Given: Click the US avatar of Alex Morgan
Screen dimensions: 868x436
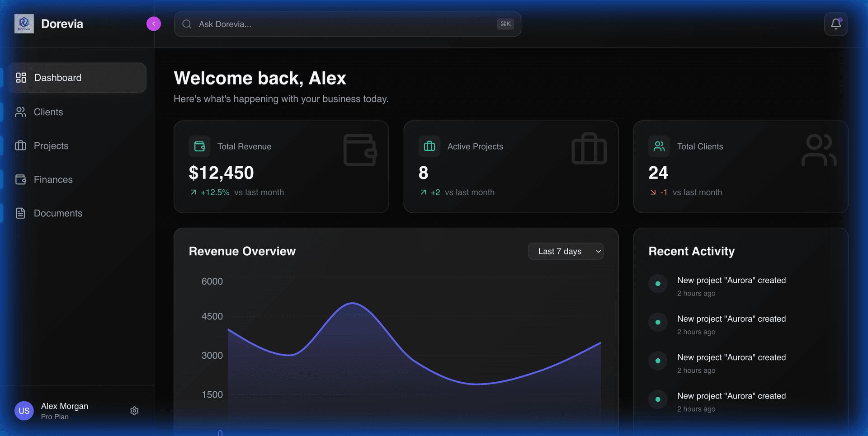Looking at the screenshot, I should (x=24, y=411).
